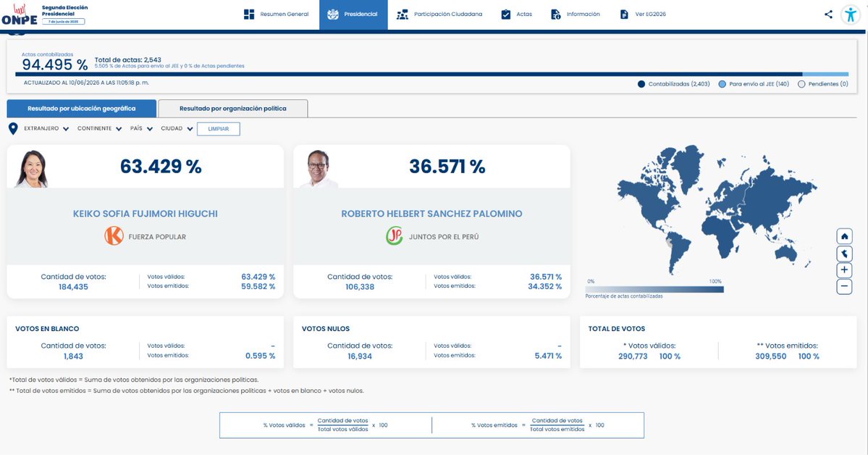Show Peru map using the Peru-shaped icon

pyautogui.click(x=844, y=254)
